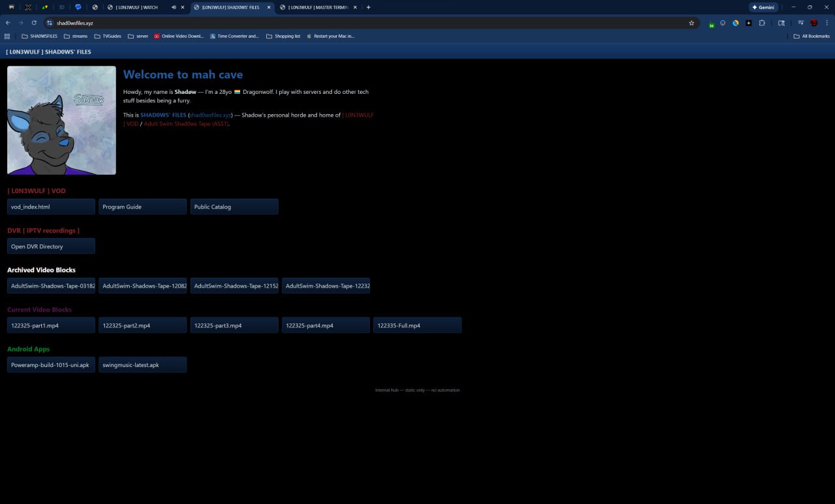835x504 pixels.
Task: Switch to the L0N3WULF WATCH tab
Action: (137, 7)
